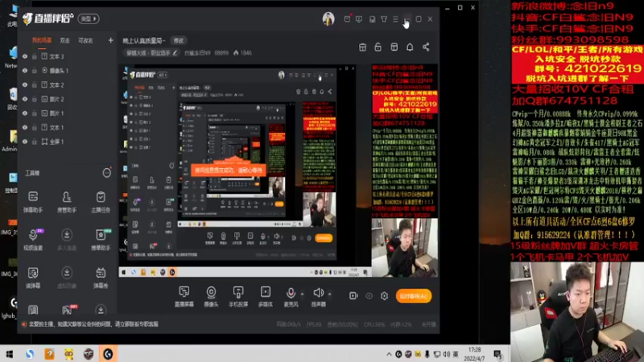The image size is (644, 362).
Task: Click the record video icon beside start button
Action: (x=353, y=295)
